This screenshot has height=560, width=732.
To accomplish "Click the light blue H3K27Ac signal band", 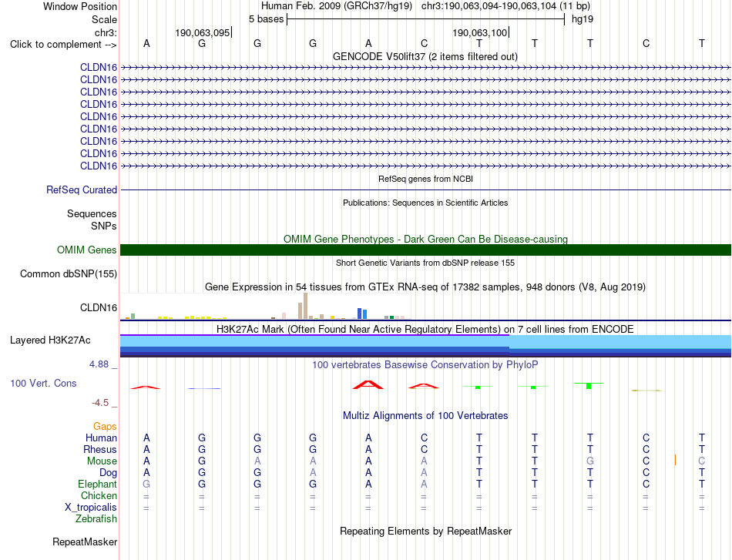I will [426, 341].
